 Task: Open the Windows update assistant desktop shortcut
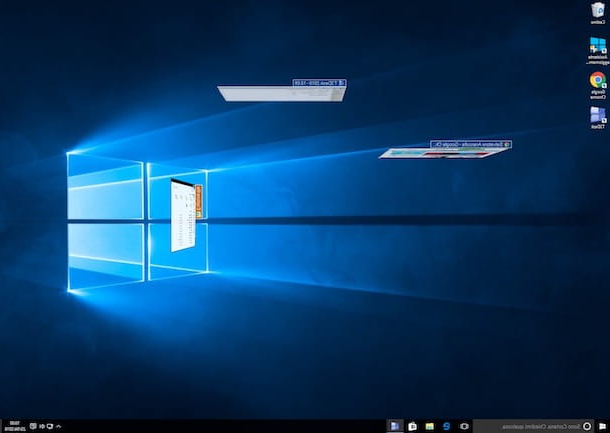(598, 51)
